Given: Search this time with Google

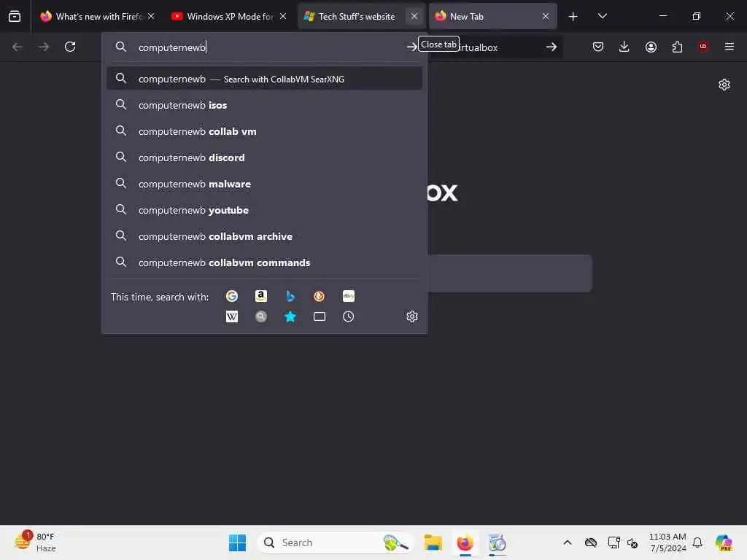Looking at the screenshot, I should click(231, 296).
